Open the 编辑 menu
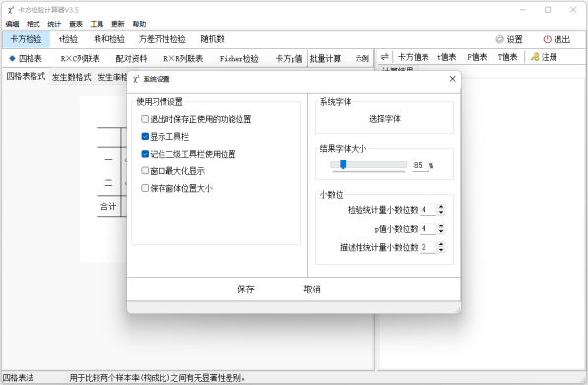 click(x=12, y=24)
